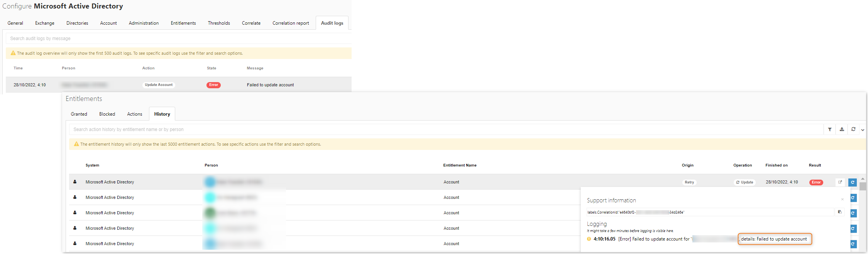
Task: Click the Message column header
Action: click(255, 68)
